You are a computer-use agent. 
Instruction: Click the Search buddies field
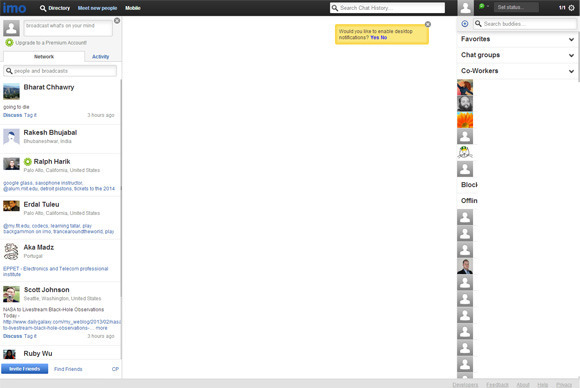(525, 24)
